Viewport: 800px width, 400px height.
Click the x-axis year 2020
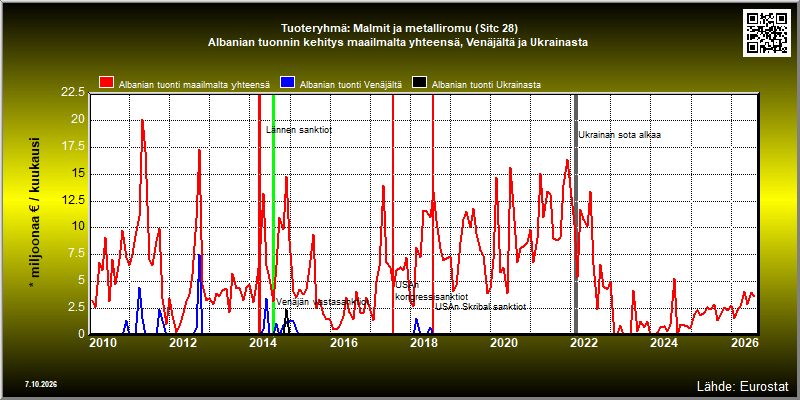click(504, 343)
